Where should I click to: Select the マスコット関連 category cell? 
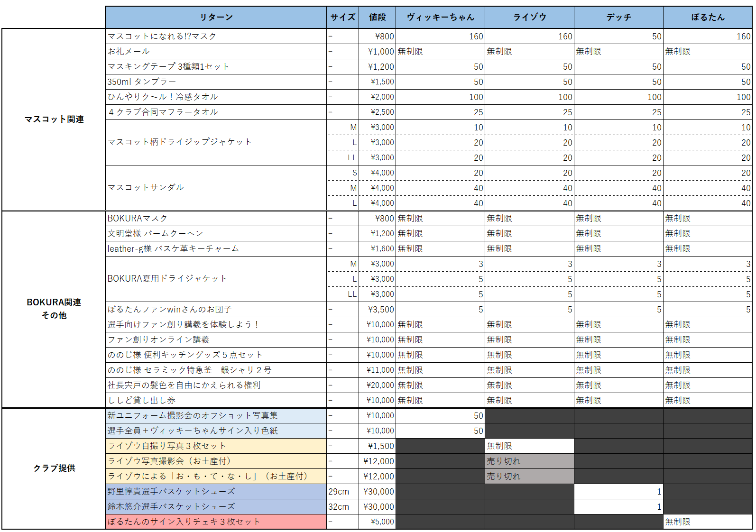54,119
